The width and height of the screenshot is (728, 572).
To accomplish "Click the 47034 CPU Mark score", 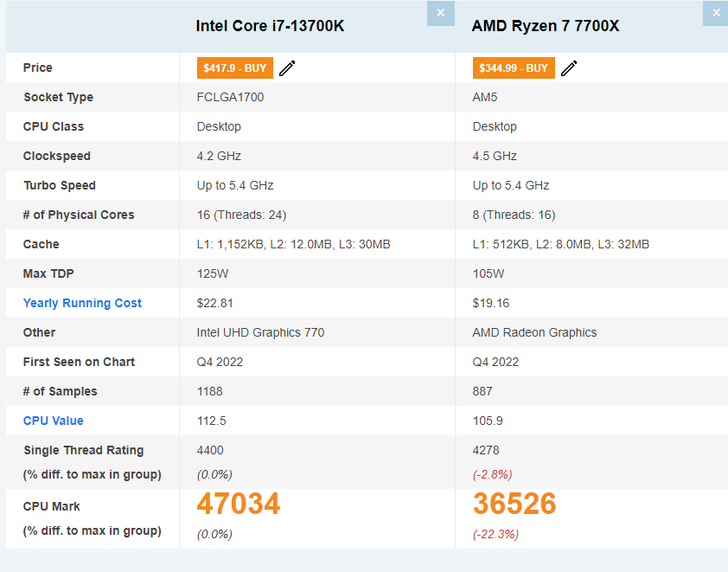I will [239, 504].
